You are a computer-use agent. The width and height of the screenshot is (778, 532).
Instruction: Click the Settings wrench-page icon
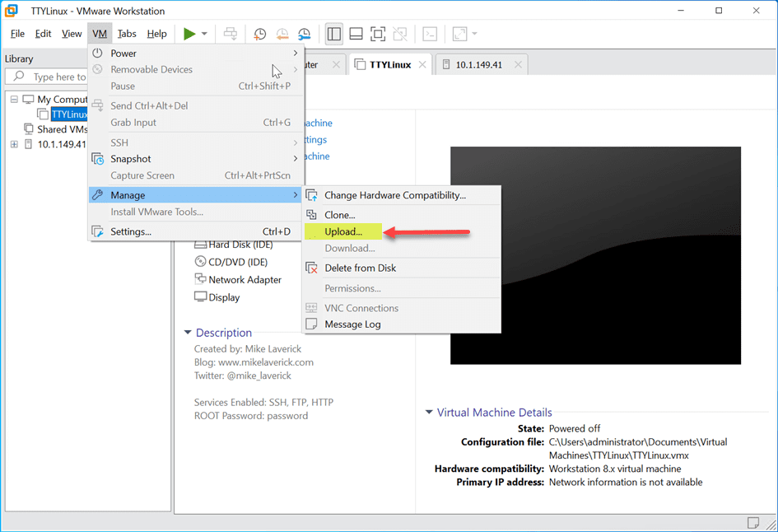[x=97, y=231]
